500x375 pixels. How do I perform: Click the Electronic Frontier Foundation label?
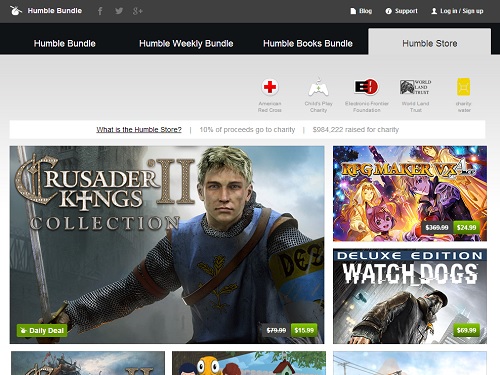point(367,107)
